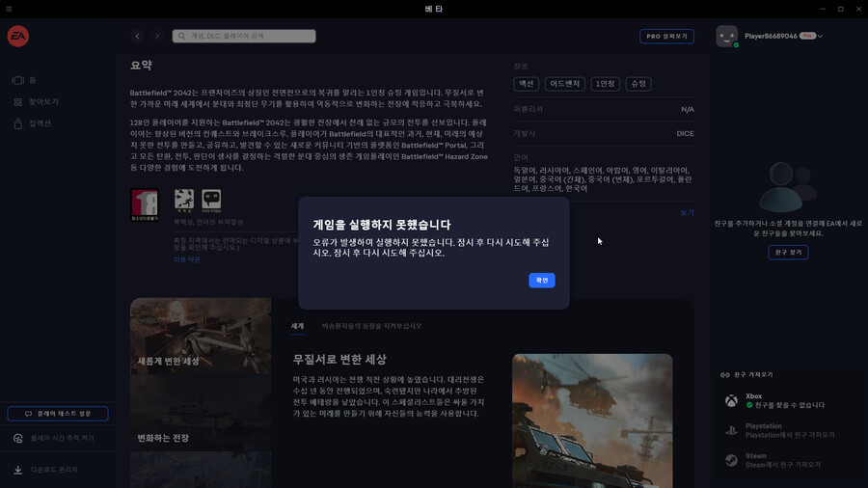Select the 세계 tab
The height and width of the screenshot is (488, 868).
(298, 326)
